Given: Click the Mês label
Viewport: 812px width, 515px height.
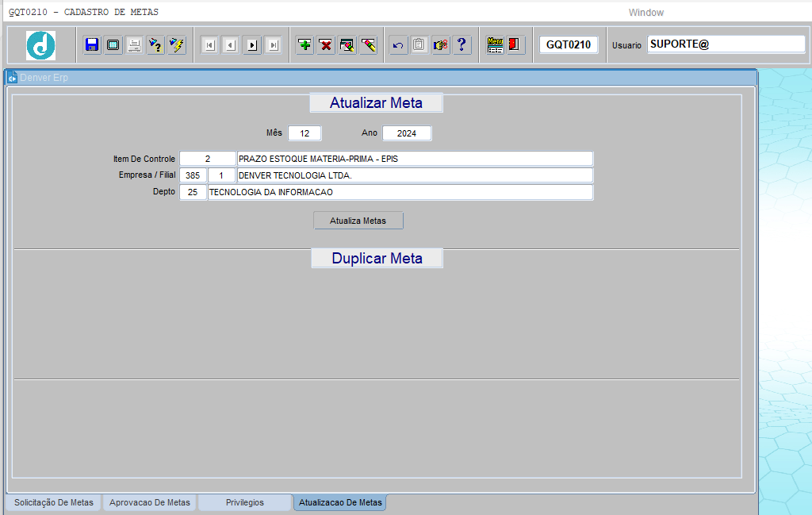Looking at the screenshot, I should (x=274, y=133).
